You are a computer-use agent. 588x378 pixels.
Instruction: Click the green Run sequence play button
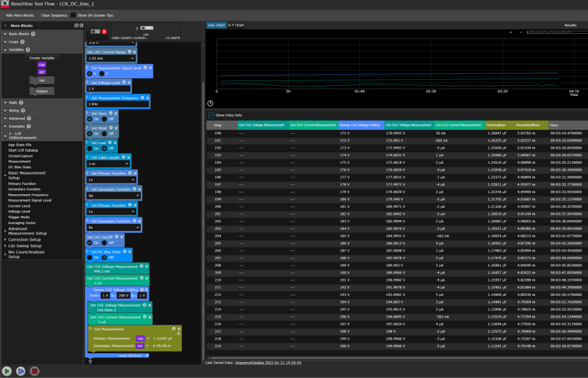point(7,371)
